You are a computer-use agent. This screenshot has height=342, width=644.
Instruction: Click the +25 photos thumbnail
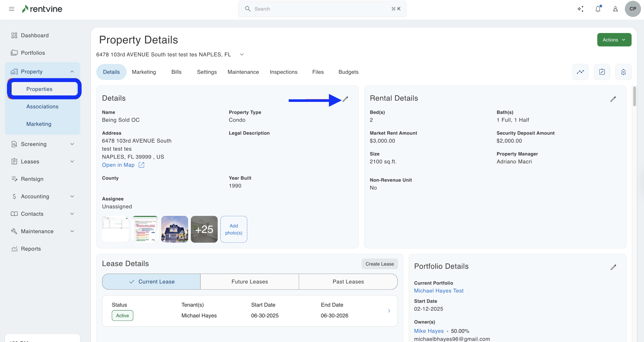click(x=204, y=229)
